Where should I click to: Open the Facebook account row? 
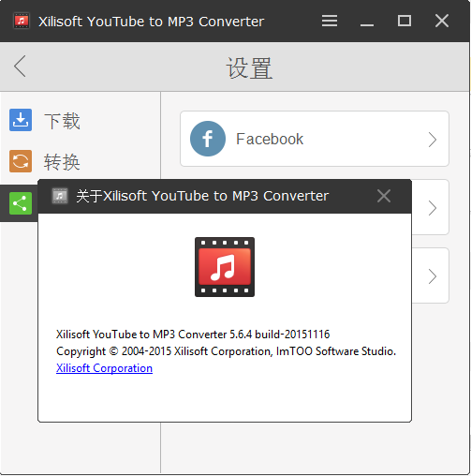[x=315, y=139]
